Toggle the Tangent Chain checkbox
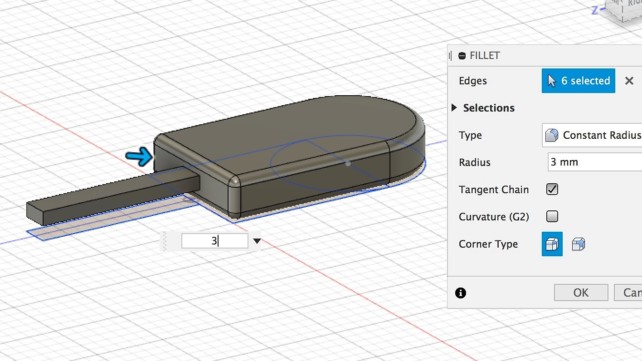Image resolution: width=642 pixels, height=361 pixels. (x=552, y=189)
